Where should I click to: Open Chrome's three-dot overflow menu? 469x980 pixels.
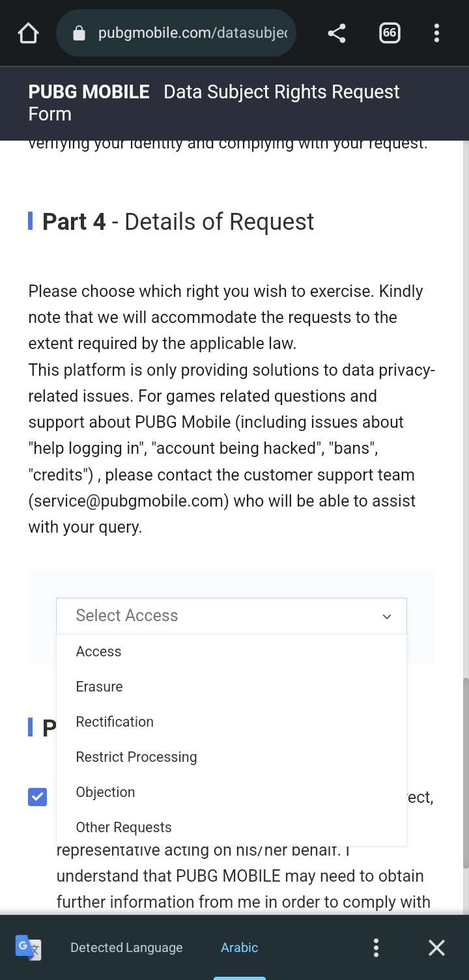436,33
